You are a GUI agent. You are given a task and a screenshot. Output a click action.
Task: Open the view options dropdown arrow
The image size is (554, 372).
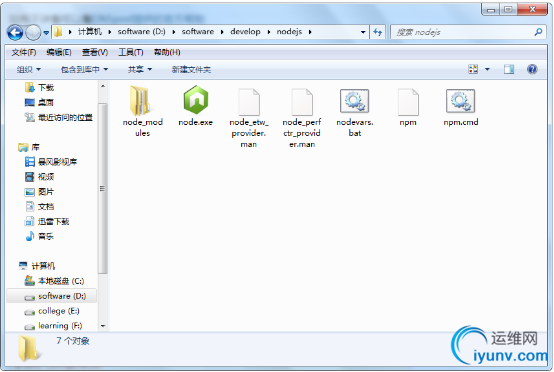pos(487,69)
